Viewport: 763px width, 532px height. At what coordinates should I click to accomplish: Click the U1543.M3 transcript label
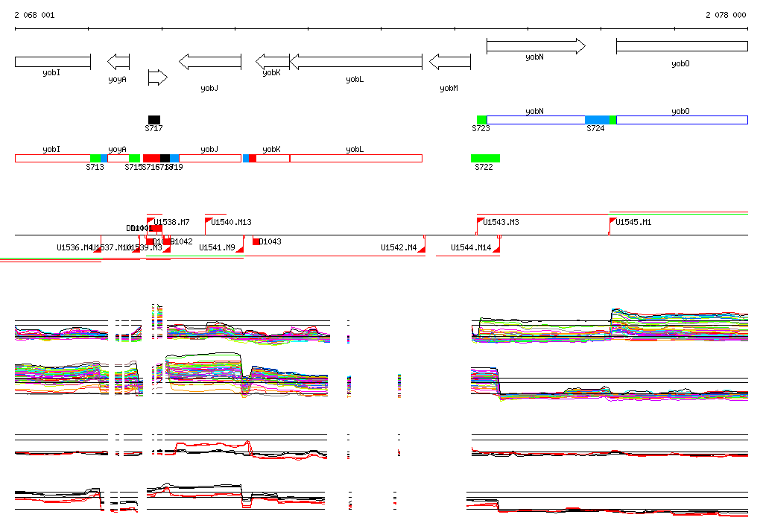click(501, 223)
